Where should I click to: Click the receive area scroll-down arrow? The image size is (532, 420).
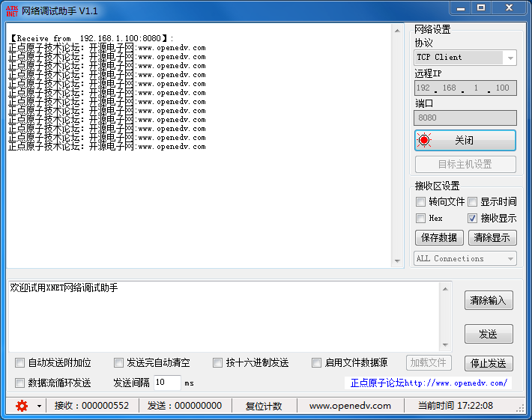click(397, 261)
